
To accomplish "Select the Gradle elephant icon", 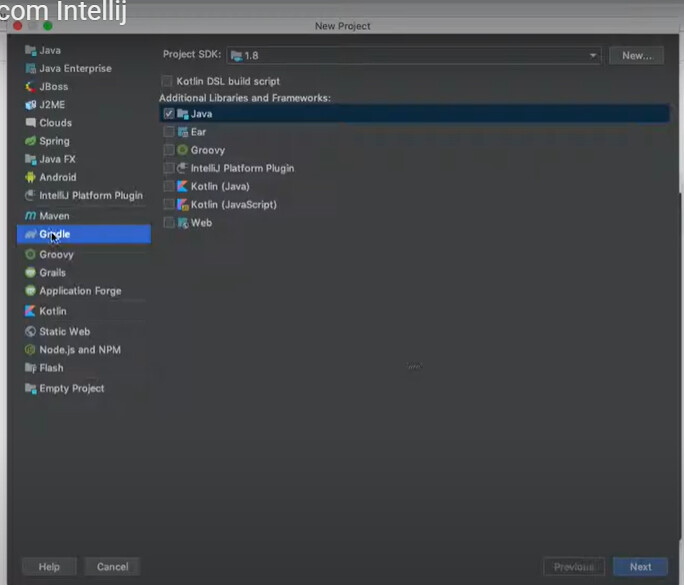I will point(31,234).
